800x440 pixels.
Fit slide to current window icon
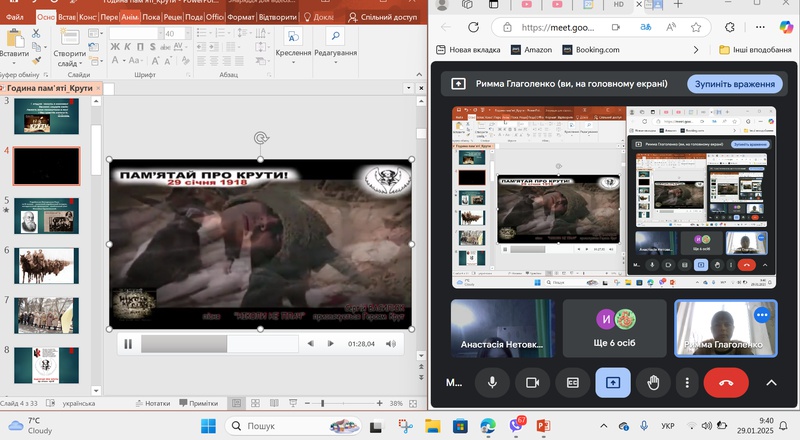[413, 403]
